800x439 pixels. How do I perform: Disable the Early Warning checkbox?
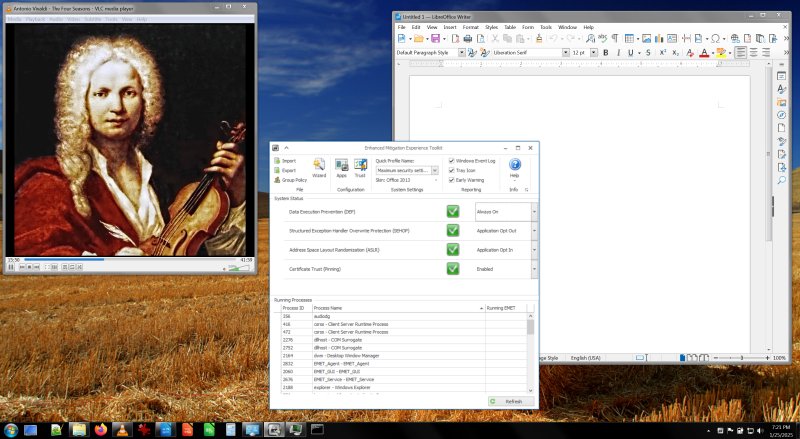coord(451,180)
